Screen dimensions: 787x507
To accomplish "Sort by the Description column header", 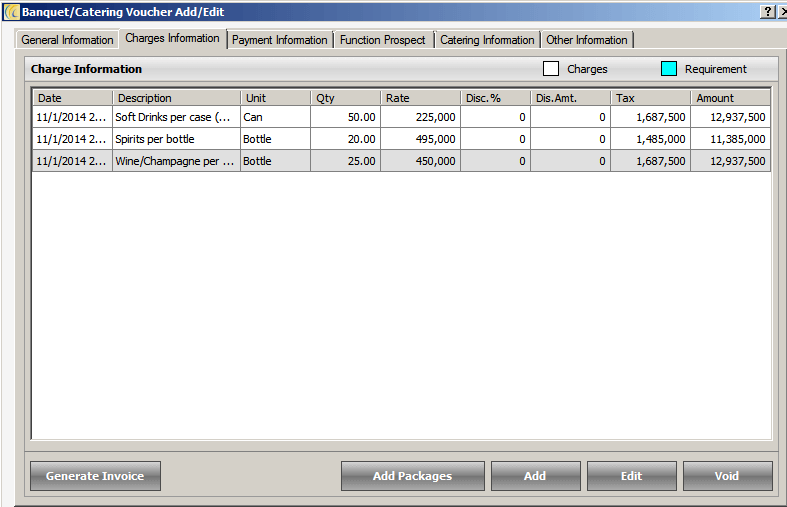I will (177, 98).
